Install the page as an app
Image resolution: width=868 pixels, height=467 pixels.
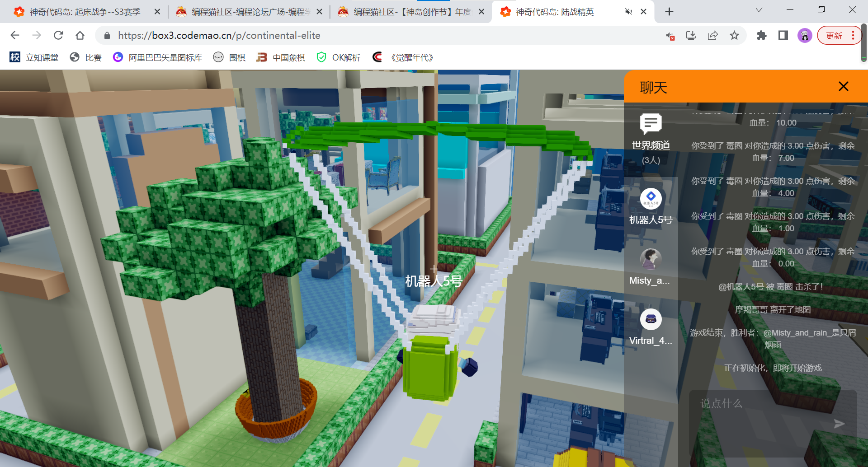tap(691, 35)
